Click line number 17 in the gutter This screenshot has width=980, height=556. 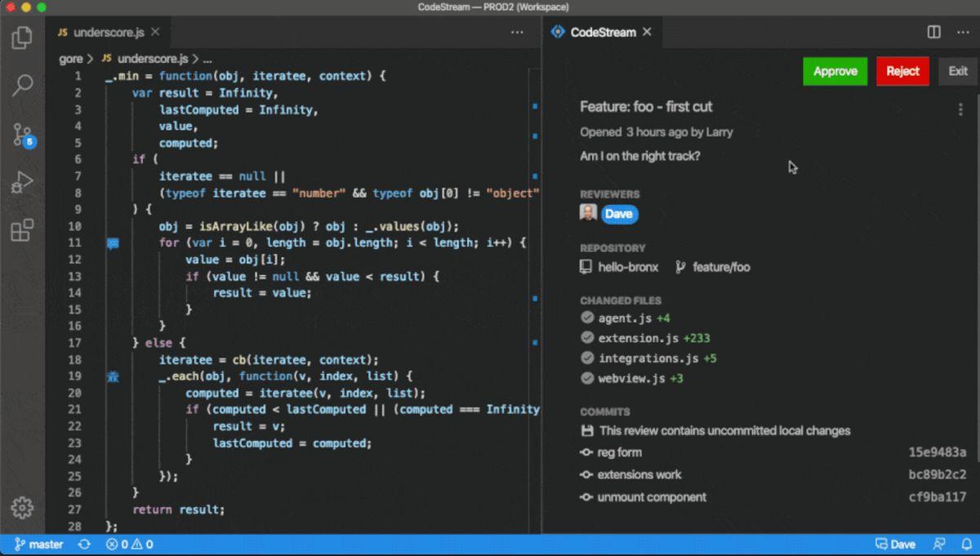75,343
